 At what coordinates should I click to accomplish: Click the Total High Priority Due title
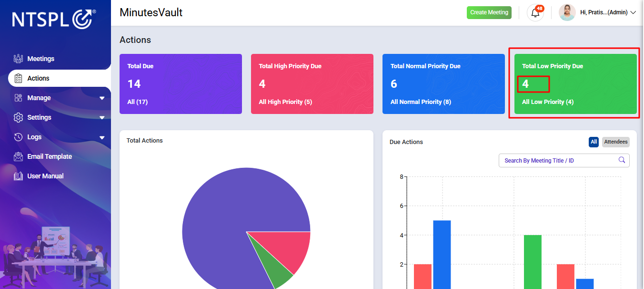click(x=290, y=66)
